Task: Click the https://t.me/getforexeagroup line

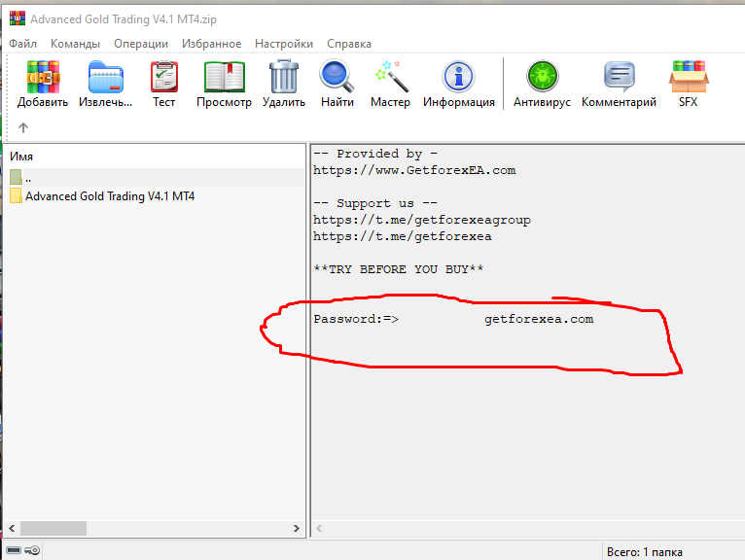Action: 422,220
